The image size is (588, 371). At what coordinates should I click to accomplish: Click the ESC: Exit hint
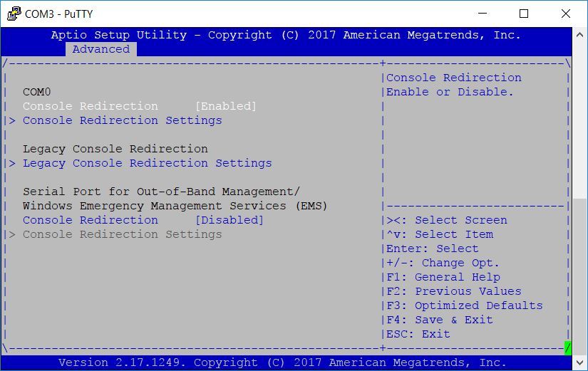418,334
